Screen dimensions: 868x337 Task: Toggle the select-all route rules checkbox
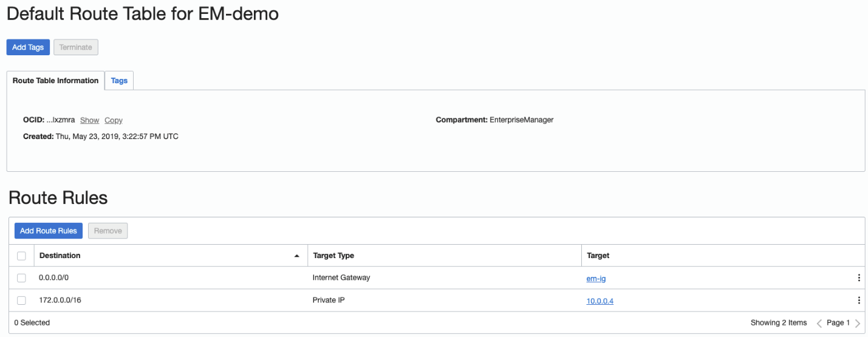click(x=22, y=256)
